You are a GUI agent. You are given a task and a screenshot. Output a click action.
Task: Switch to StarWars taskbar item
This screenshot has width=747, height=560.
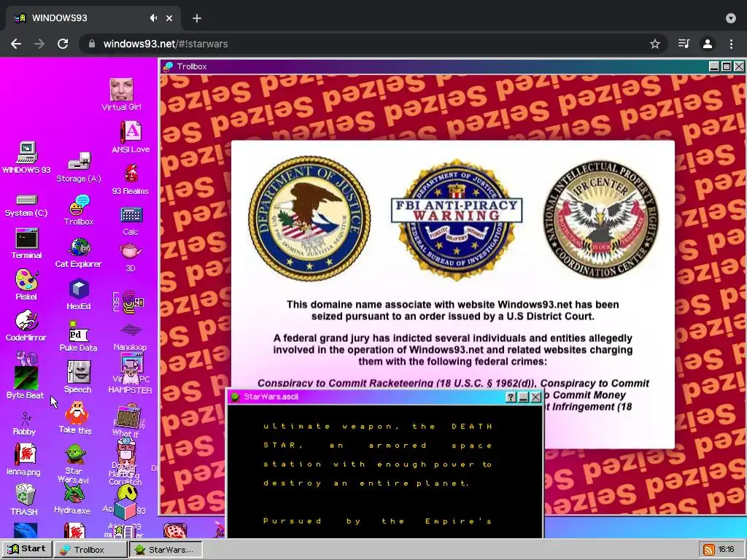click(x=166, y=549)
